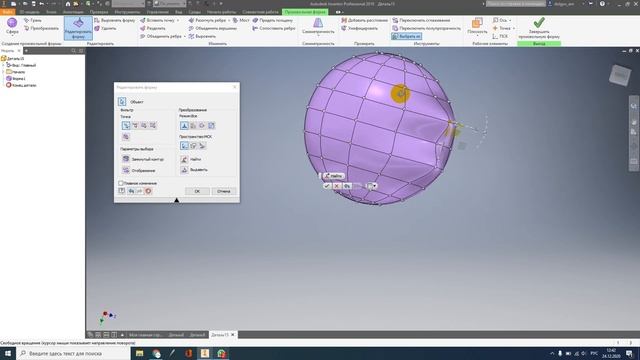Confirm with OK in the Edit Form dialog
Screen dimensions: 640x360
pyautogui.click(x=197, y=191)
